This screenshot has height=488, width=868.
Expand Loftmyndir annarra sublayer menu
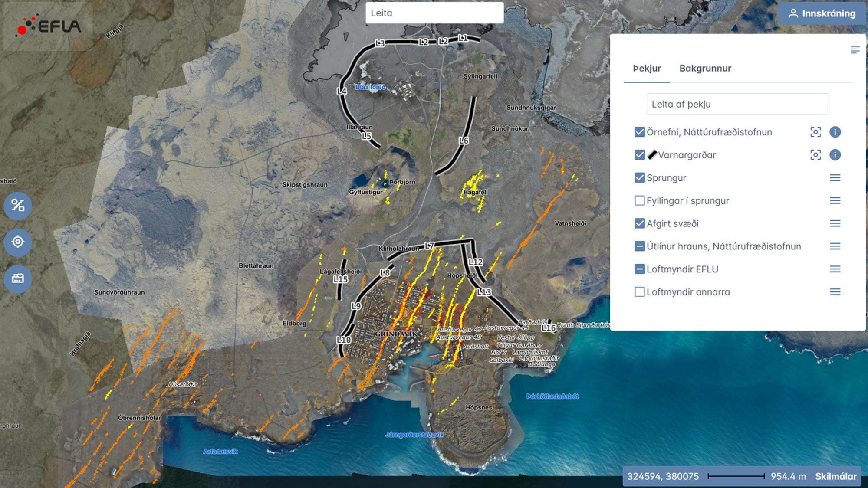click(835, 292)
